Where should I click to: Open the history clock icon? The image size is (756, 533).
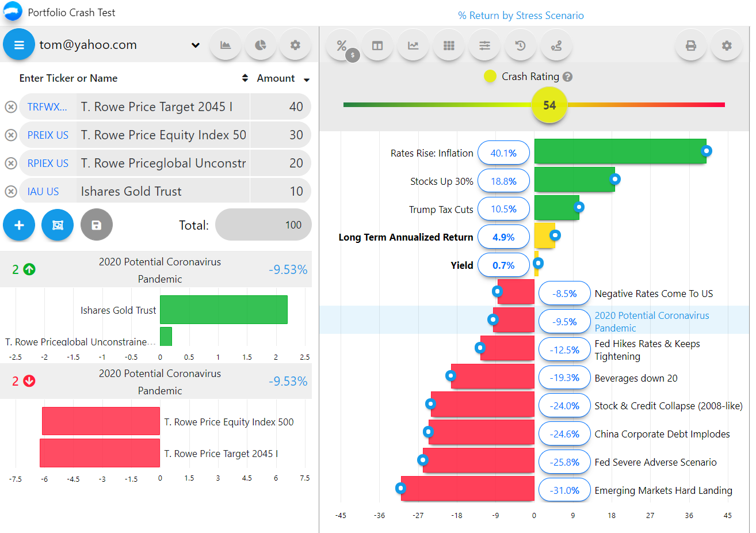[x=521, y=45]
